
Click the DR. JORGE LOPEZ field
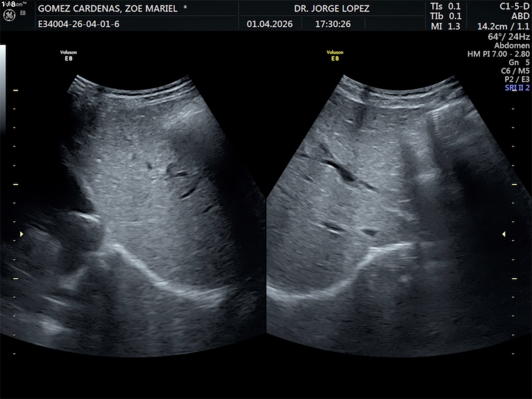click(x=332, y=8)
